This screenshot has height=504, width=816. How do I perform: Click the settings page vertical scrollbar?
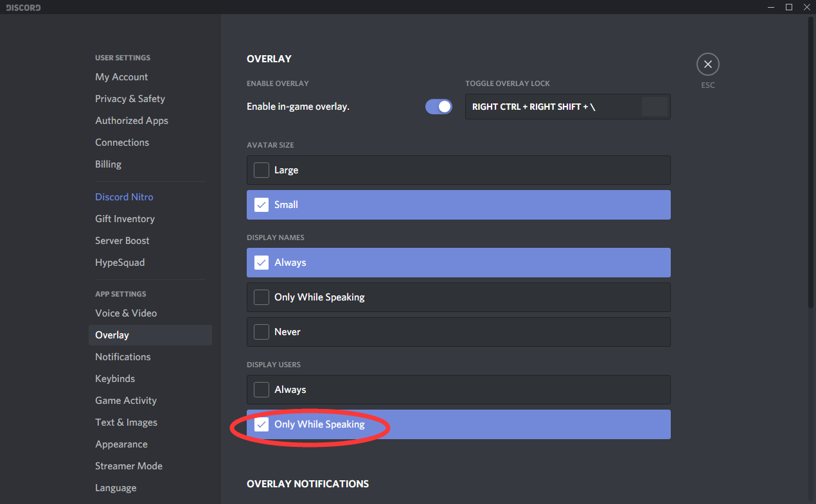pyautogui.click(x=811, y=162)
